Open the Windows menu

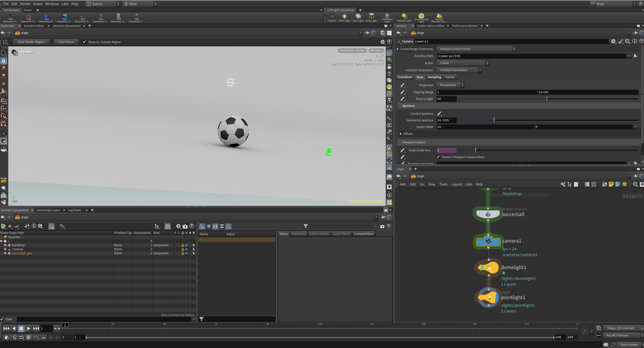pyautogui.click(x=52, y=4)
